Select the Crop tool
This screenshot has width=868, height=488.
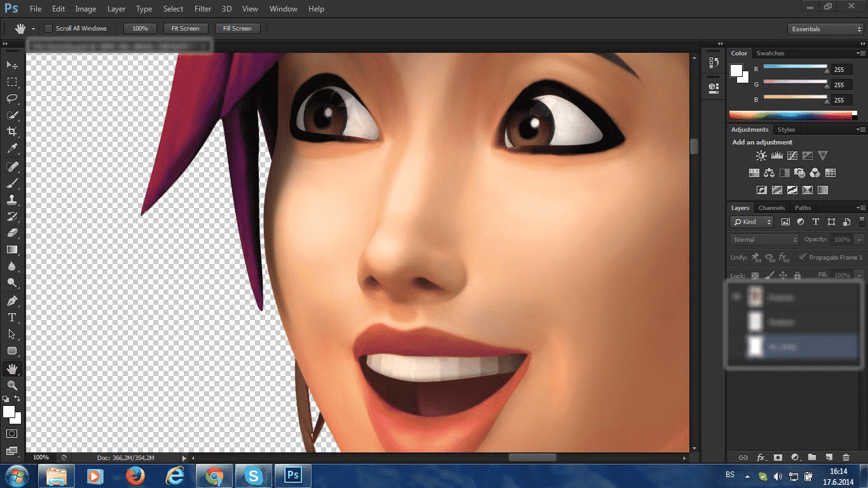click(x=12, y=132)
